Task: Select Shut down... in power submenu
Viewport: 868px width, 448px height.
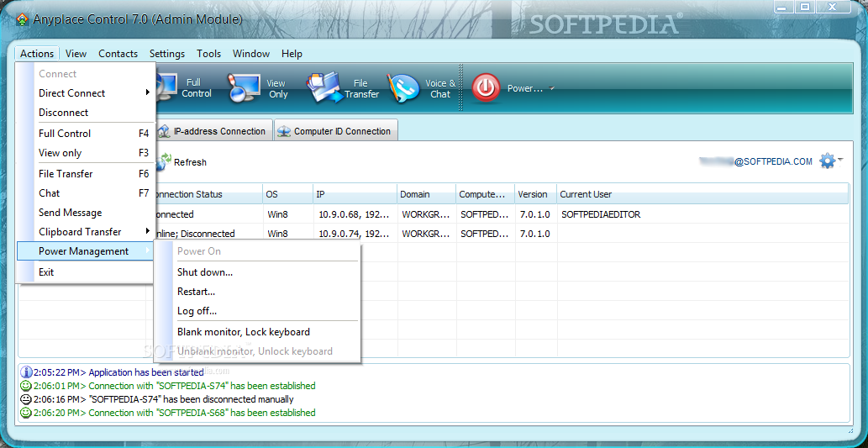Action: point(257,271)
